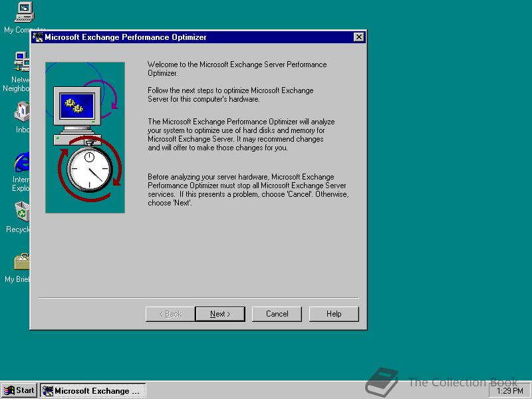Click the stopwatch wizard illustration
Image resolution: width=532 pixels, height=399 pixels.
point(85,138)
